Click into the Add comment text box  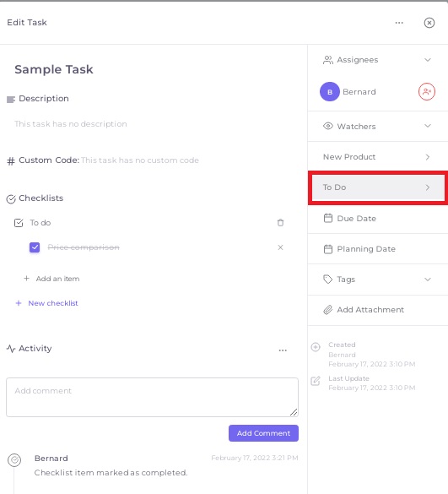[152, 397]
